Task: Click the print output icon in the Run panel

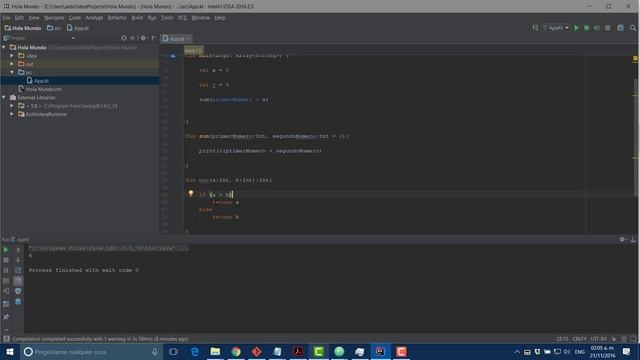Action: tap(18, 291)
